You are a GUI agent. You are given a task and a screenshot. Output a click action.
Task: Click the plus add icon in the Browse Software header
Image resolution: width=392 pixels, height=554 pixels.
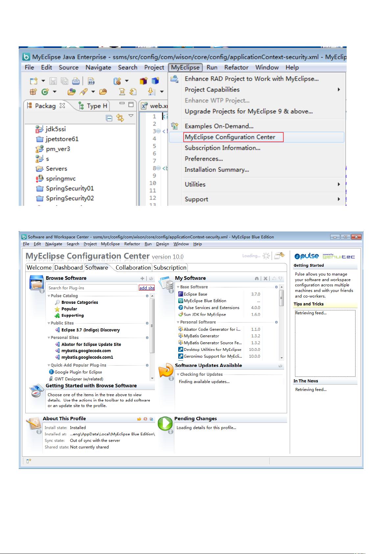point(142,278)
